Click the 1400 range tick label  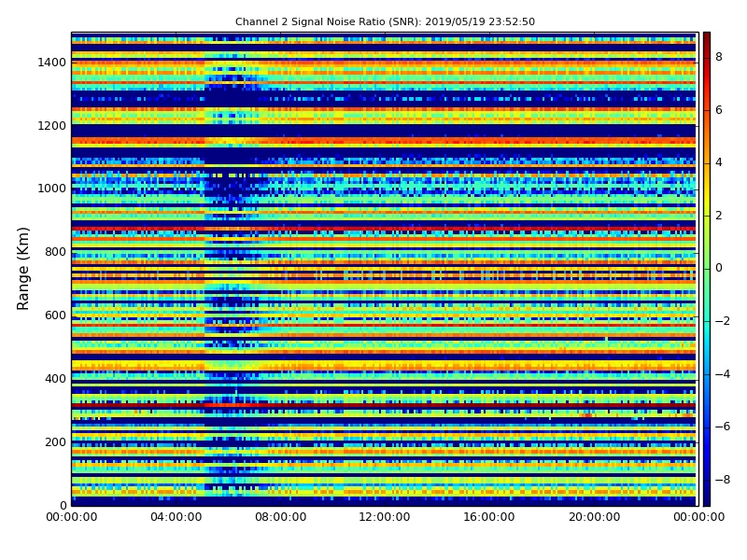click(x=52, y=63)
